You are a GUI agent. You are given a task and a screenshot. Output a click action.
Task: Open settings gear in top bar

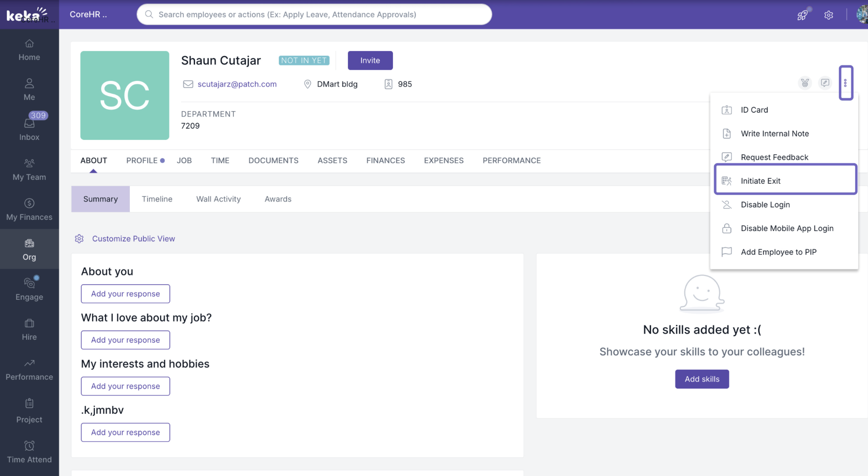(828, 15)
